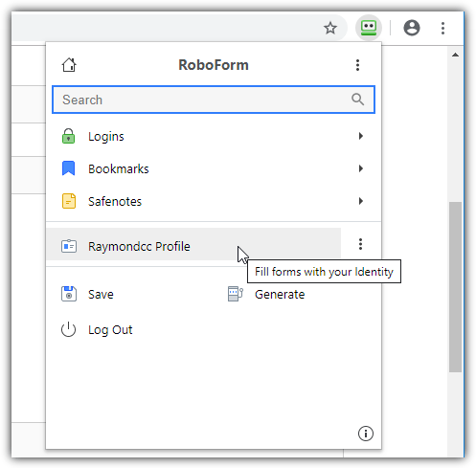
Task: Open the info icon at popup bottom
Action: pos(366,434)
